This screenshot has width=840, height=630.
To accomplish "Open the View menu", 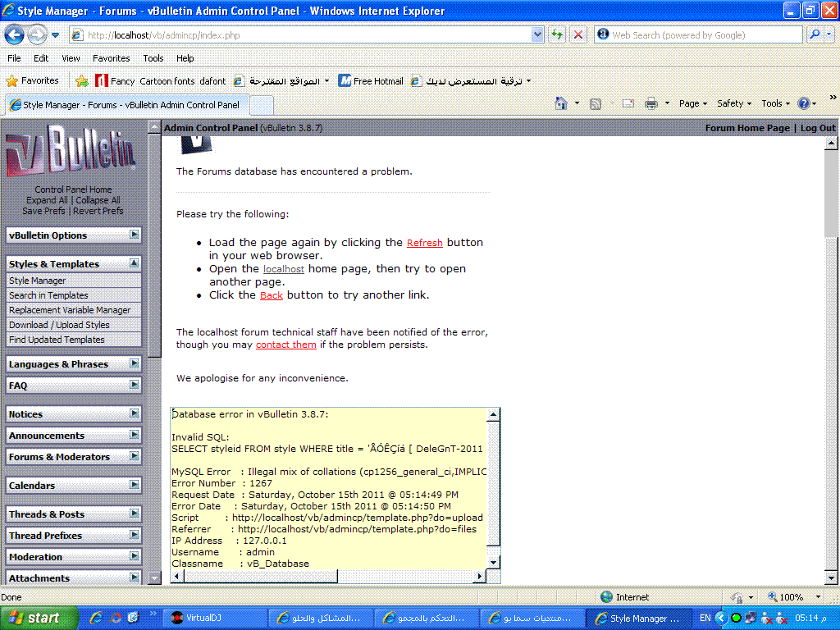I will click(71, 58).
